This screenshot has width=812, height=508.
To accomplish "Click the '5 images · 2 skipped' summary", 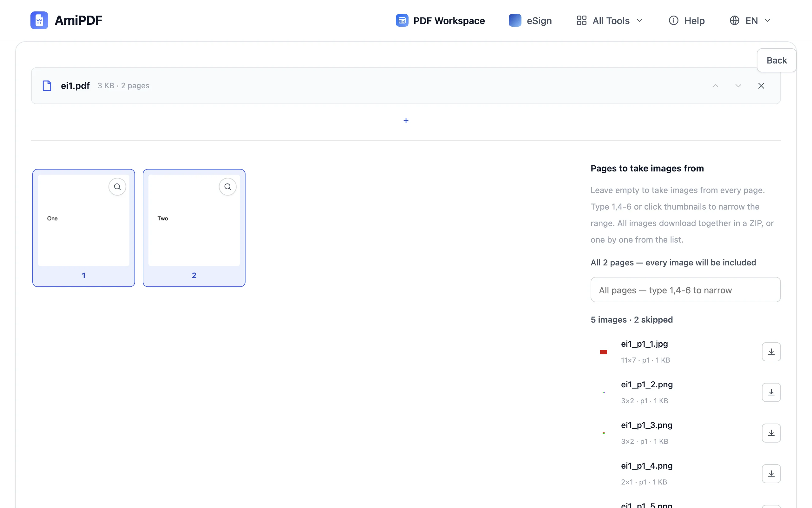I will [632, 319].
